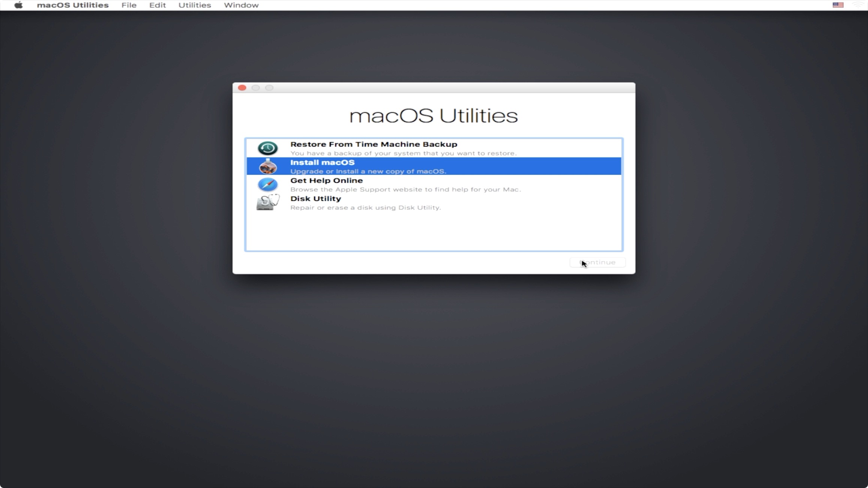Click the macOS Utilities heading text

click(433, 115)
